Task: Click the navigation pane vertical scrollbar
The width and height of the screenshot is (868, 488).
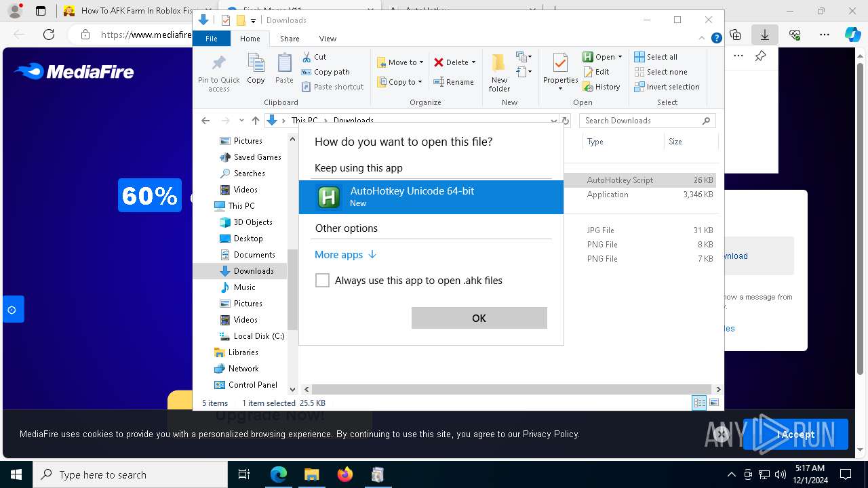Action: pyautogui.click(x=292, y=289)
